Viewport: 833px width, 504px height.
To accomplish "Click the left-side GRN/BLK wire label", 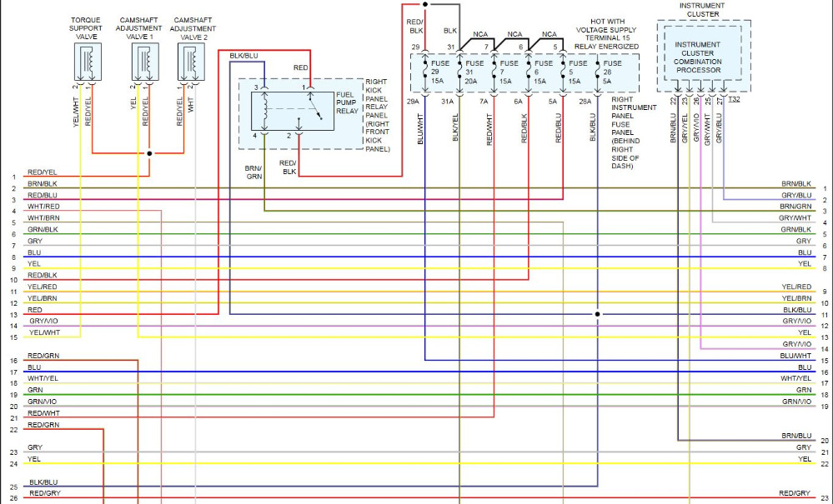I will click(x=43, y=229).
